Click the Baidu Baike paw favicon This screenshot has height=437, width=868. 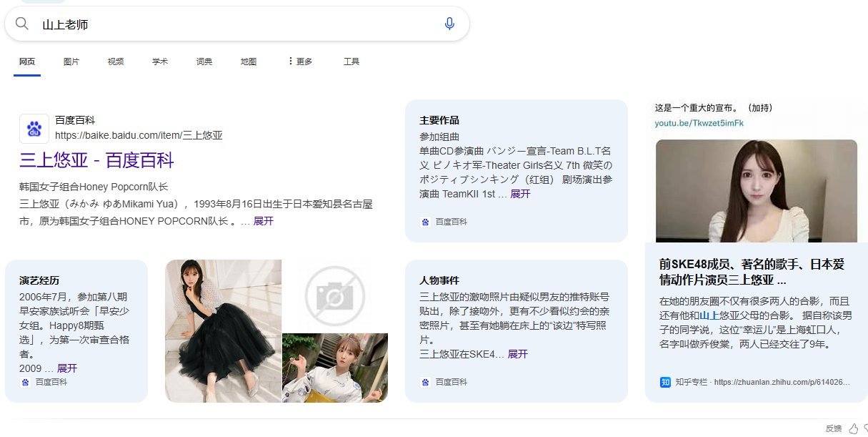tap(34, 129)
